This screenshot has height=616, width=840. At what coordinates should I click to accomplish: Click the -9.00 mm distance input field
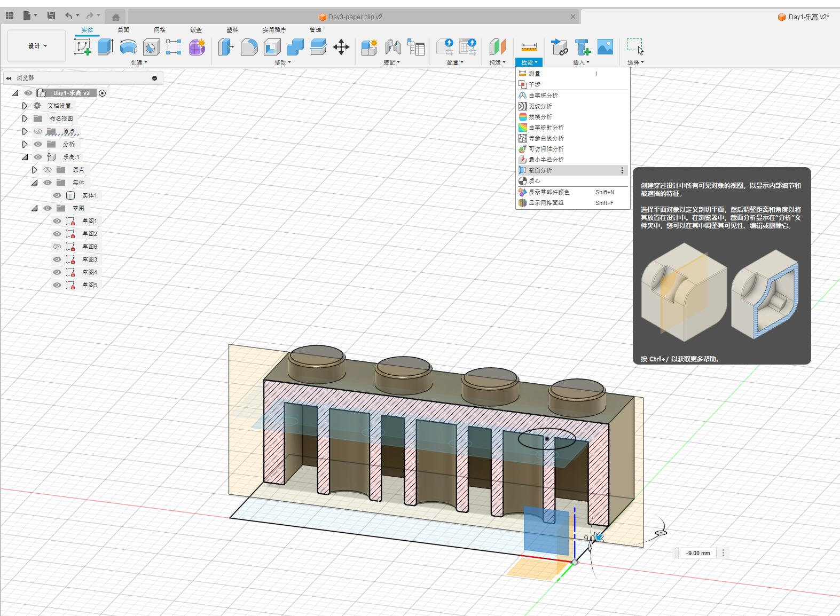coord(698,553)
